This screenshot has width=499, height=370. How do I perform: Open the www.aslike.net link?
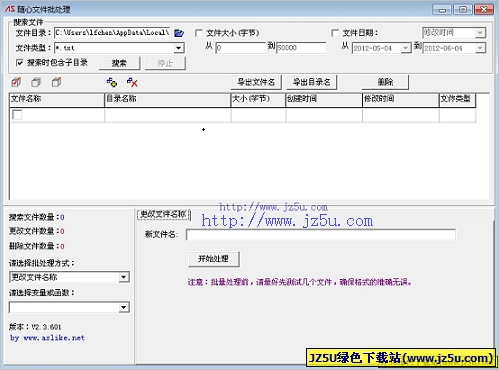54,338
